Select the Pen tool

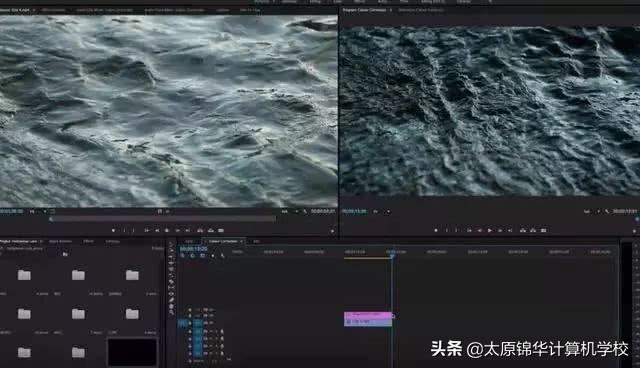coord(171,299)
